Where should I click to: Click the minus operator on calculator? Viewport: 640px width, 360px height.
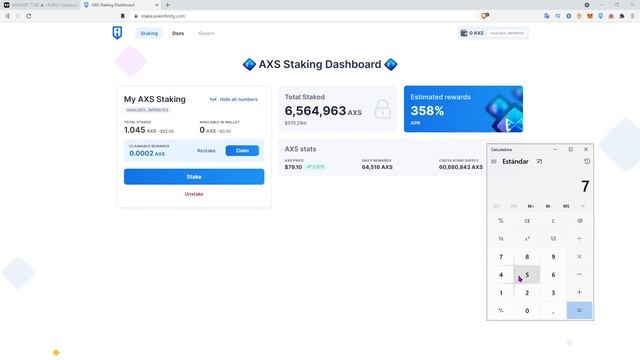pos(579,275)
